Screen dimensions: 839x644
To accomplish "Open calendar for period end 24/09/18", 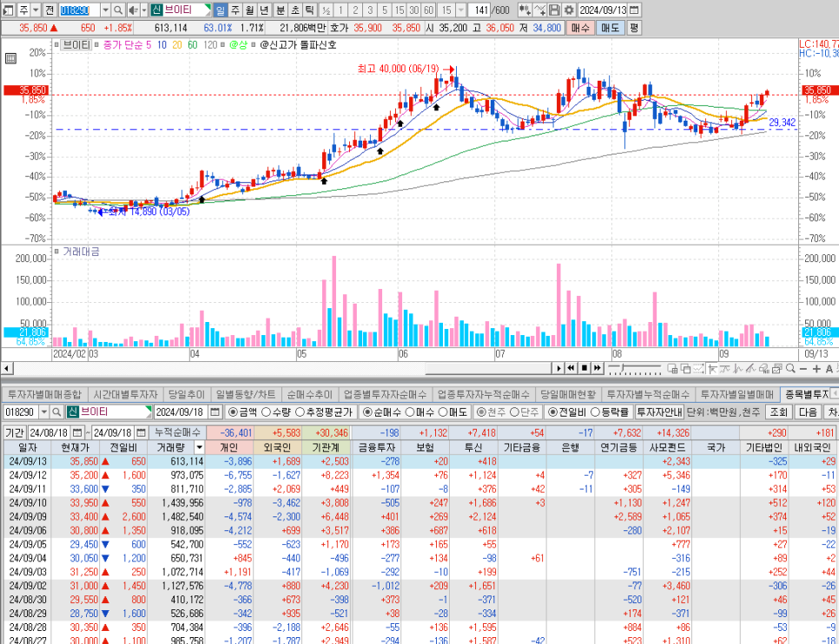I will pos(141,432).
